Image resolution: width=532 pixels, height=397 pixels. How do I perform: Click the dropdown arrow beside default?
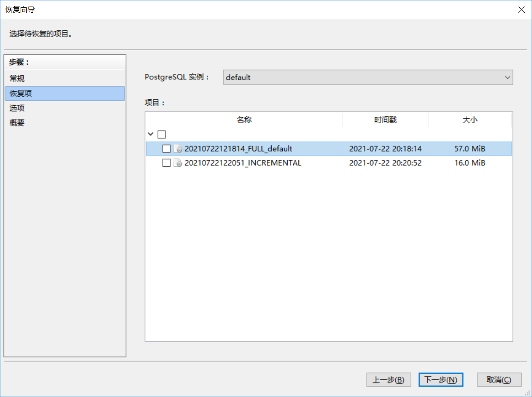507,77
